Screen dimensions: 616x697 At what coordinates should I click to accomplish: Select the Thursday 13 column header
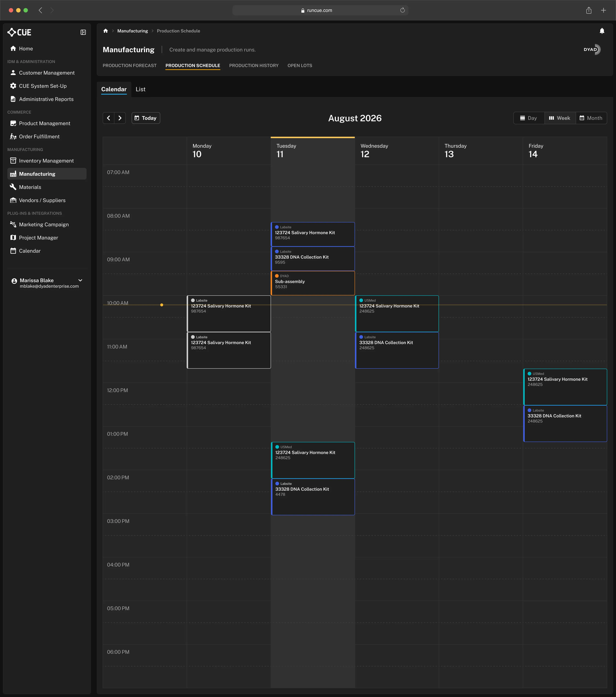(481, 151)
